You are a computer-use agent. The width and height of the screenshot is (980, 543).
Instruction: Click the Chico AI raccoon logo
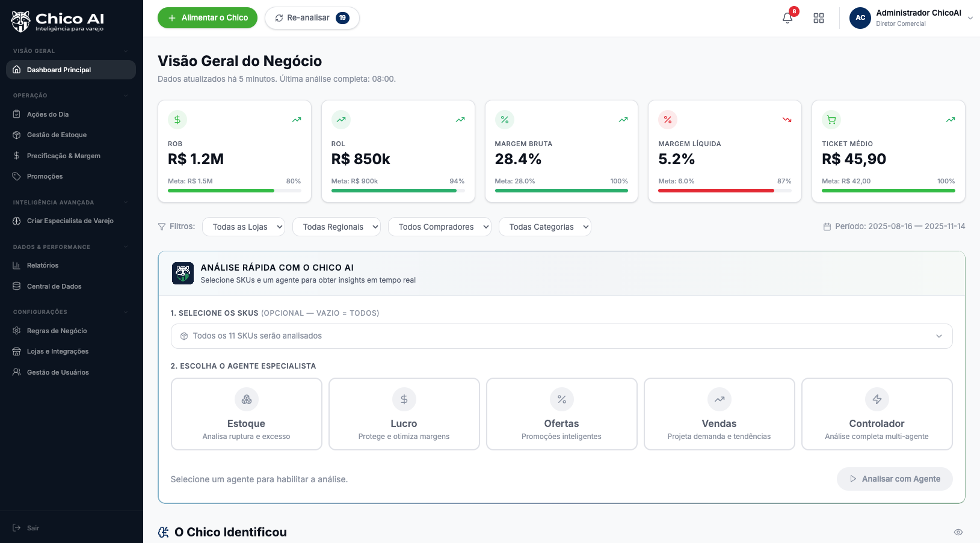[x=20, y=21]
